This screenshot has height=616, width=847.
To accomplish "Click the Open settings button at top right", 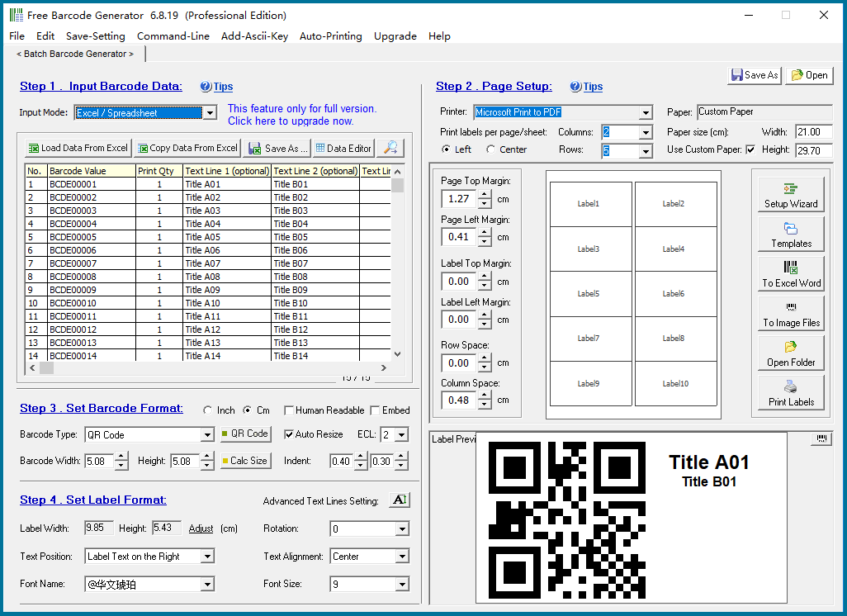I will click(809, 75).
